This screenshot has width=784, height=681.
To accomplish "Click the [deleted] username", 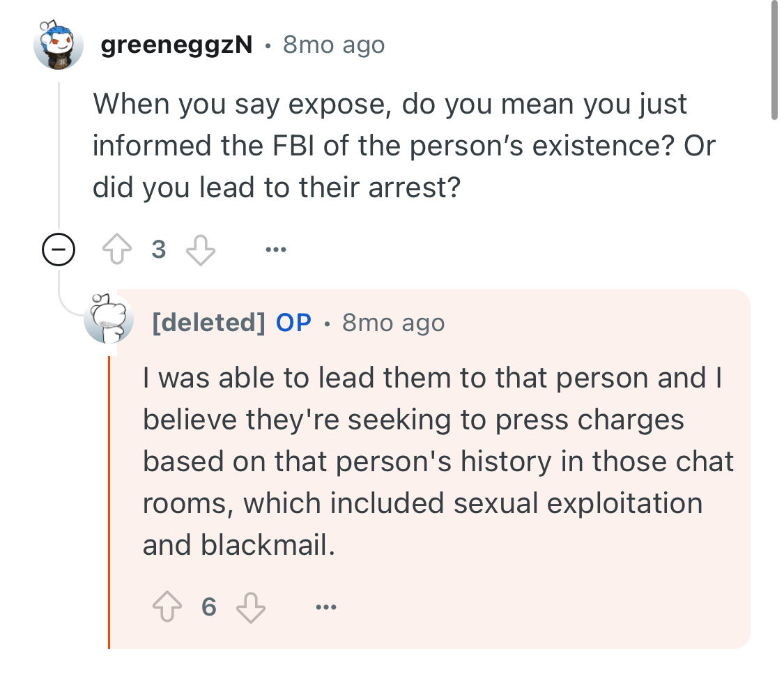I will pyautogui.click(x=208, y=323).
